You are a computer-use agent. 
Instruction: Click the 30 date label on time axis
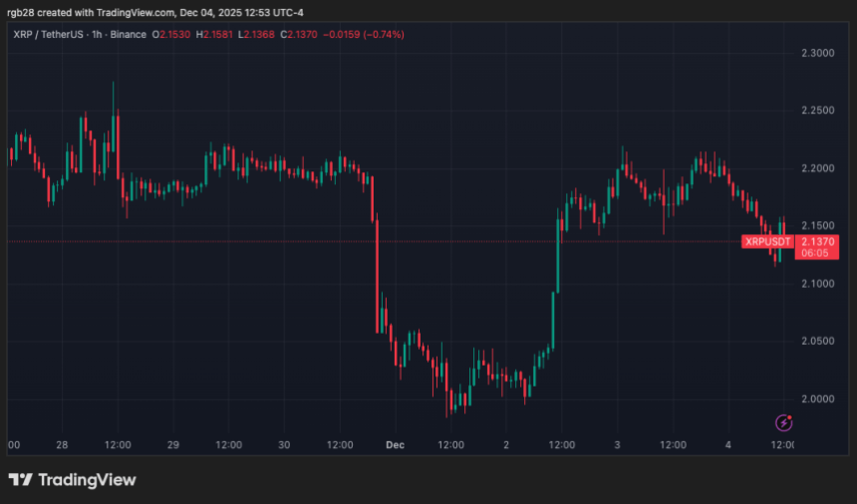(284, 445)
